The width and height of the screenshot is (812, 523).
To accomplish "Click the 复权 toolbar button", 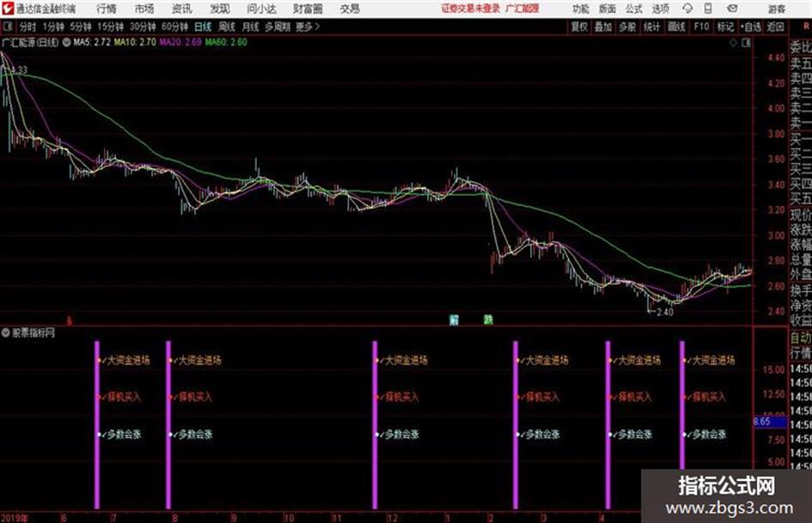I will click(x=579, y=27).
